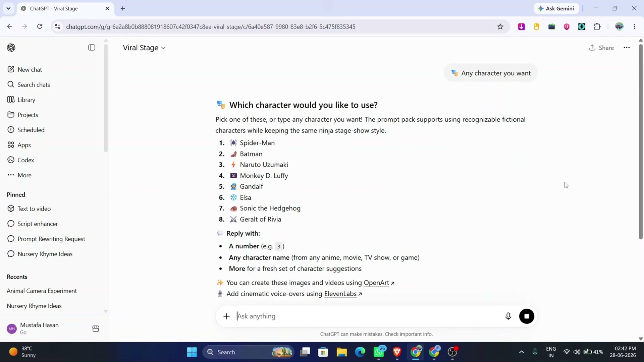Bookmark this page with the star icon

(500, 26)
